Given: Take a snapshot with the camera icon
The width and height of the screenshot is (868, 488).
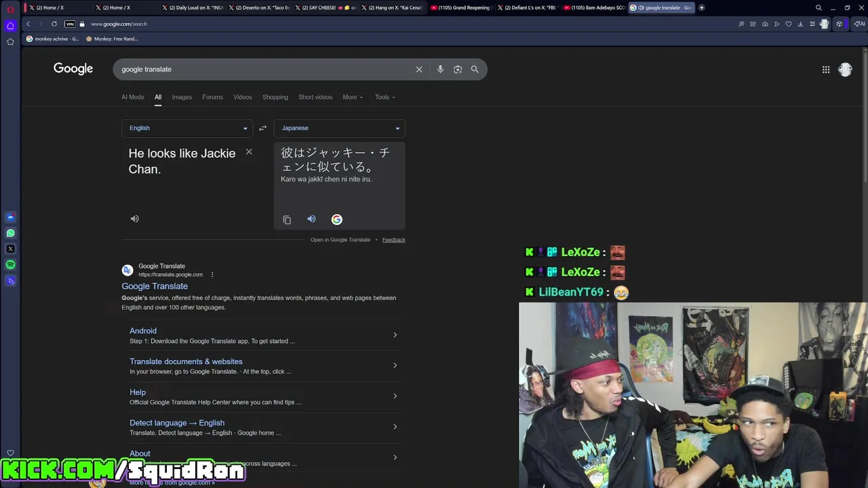Looking at the screenshot, I should [765, 24].
